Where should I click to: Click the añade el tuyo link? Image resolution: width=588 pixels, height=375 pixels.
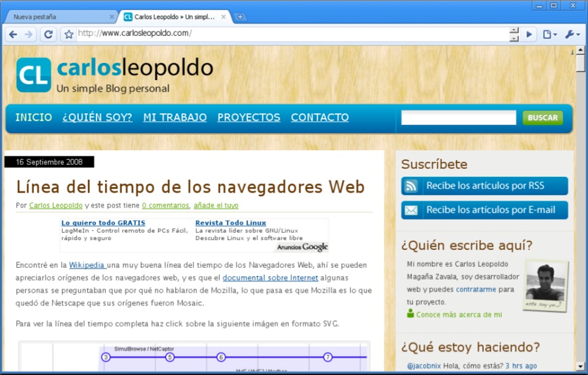(x=216, y=206)
